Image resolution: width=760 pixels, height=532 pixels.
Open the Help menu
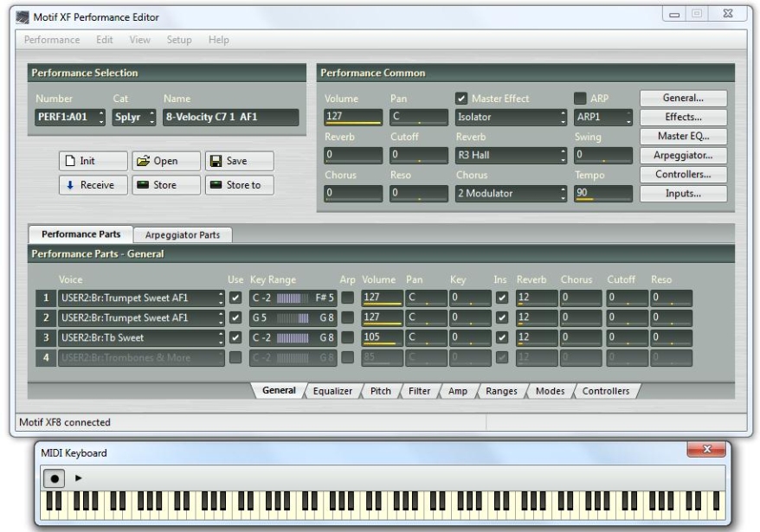point(219,40)
